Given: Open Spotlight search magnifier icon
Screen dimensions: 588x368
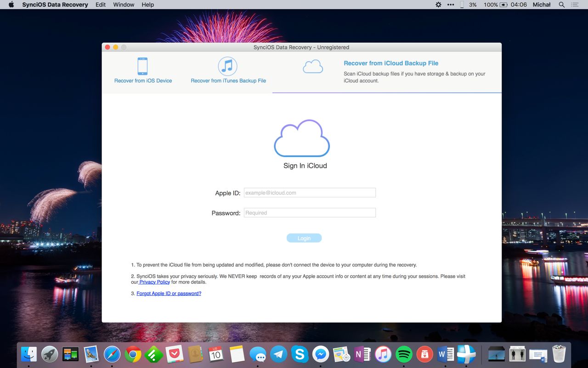Looking at the screenshot, I should point(561,5).
